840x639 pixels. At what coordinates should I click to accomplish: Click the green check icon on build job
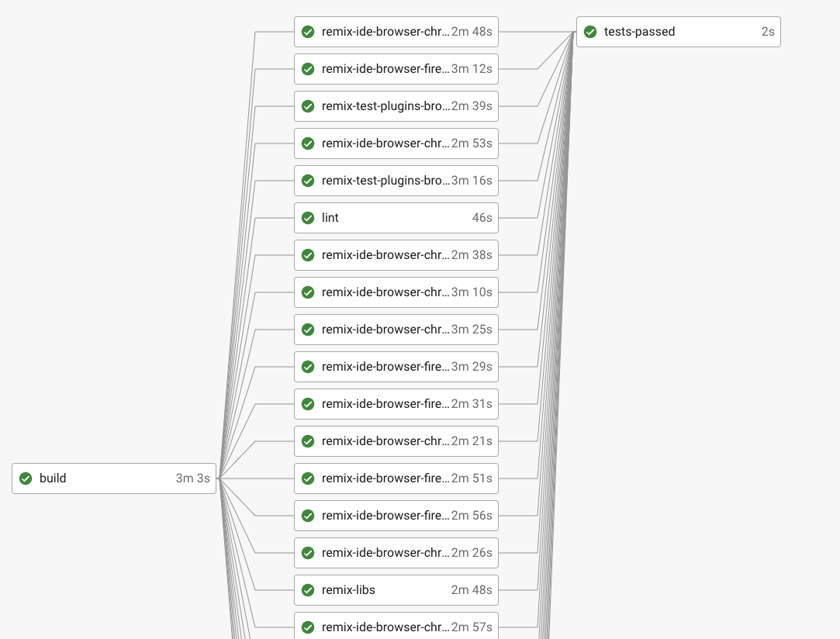tap(26, 478)
